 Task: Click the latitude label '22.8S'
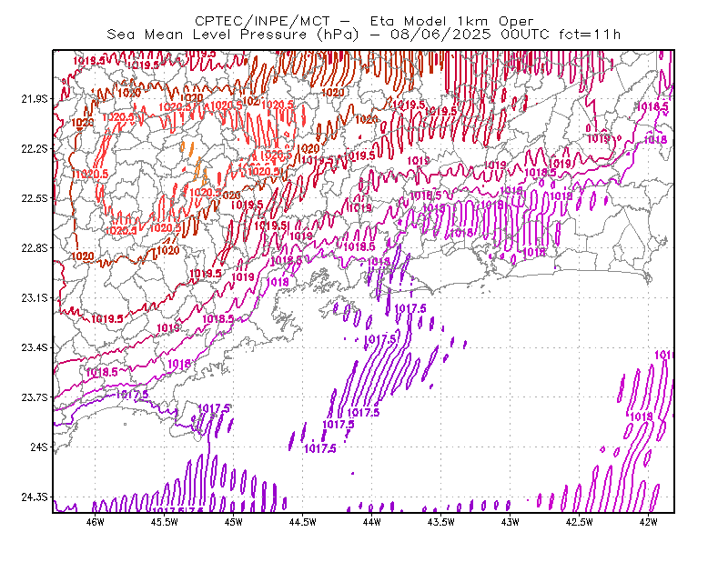pyautogui.click(x=35, y=248)
